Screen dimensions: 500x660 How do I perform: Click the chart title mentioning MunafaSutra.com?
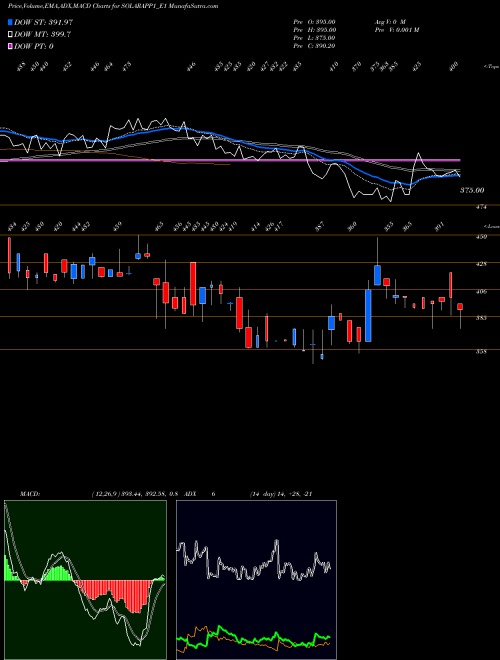(113, 6)
